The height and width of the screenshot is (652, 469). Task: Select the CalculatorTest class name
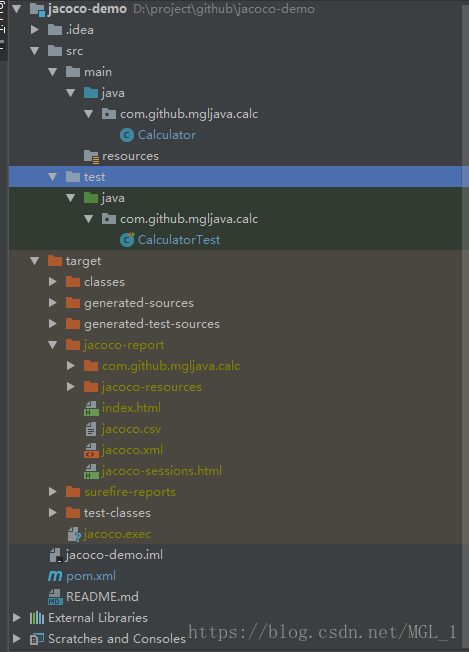point(179,240)
